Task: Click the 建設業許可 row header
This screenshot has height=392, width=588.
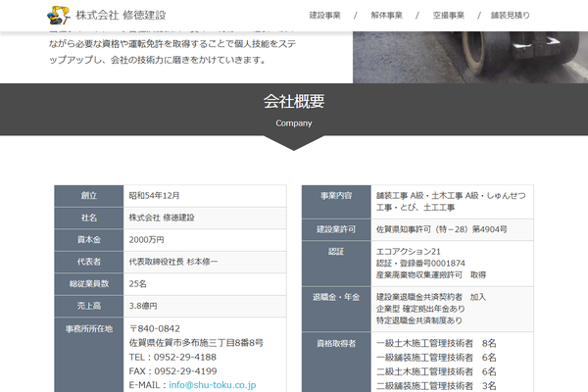Action: click(336, 229)
